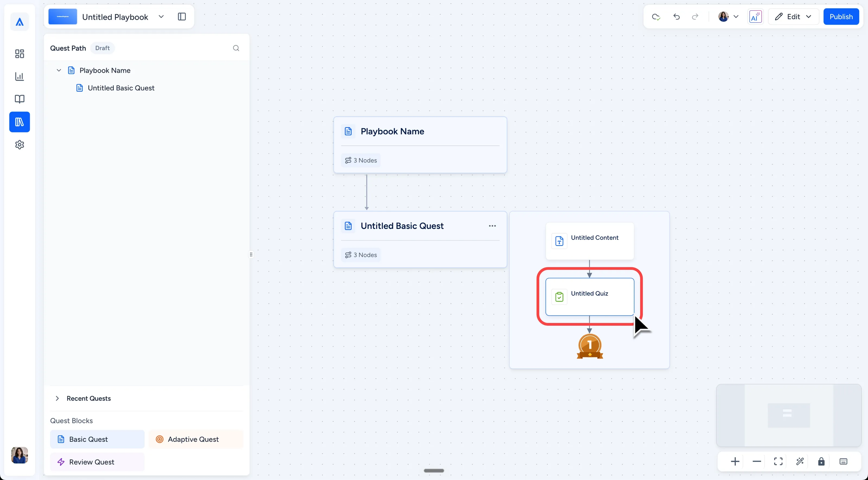Zoom out on the canvas
This screenshot has height=480, width=868.
[x=757, y=461]
